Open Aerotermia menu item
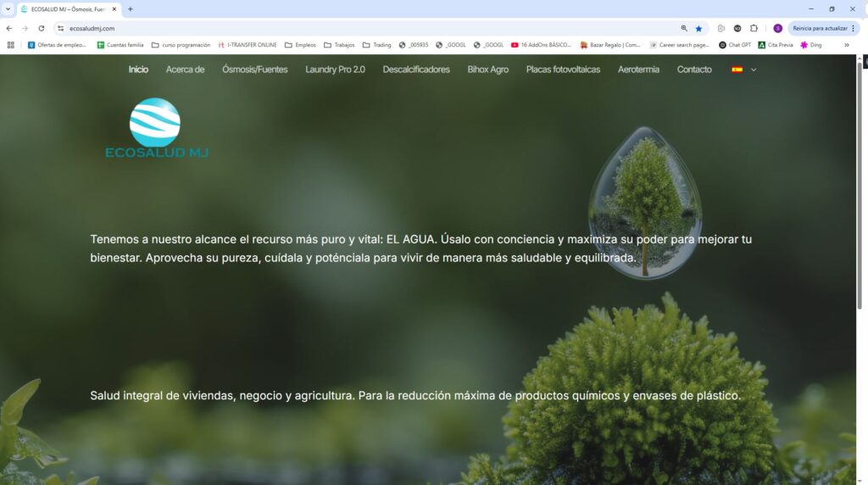 coord(638,70)
